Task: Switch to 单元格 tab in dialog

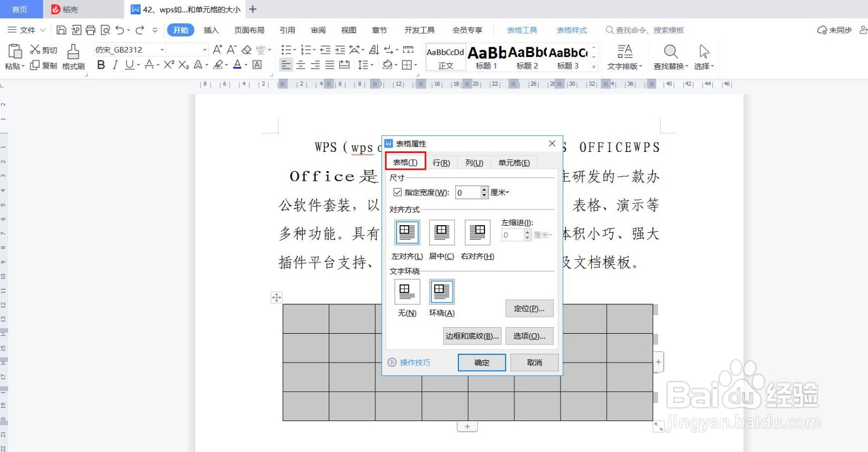Action: [x=514, y=163]
